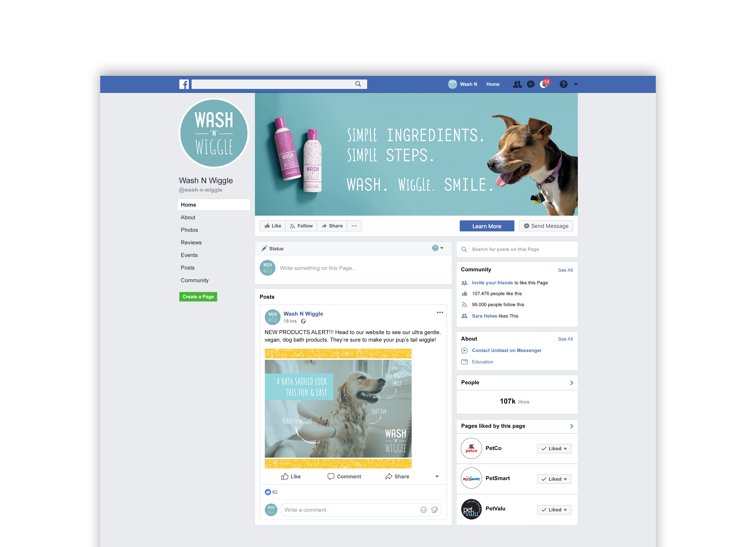
Task: Click the Wash N profile avatar in top bar
Action: pyautogui.click(x=452, y=84)
